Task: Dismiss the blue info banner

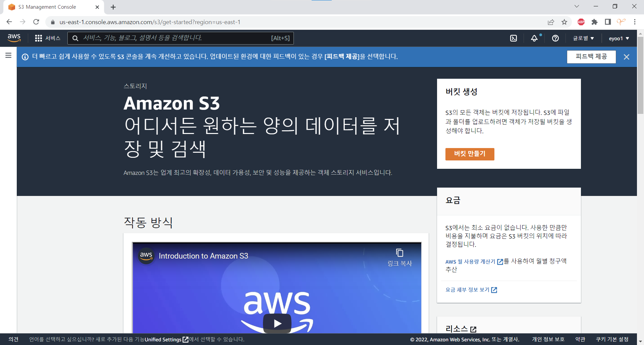Action: tap(626, 57)
